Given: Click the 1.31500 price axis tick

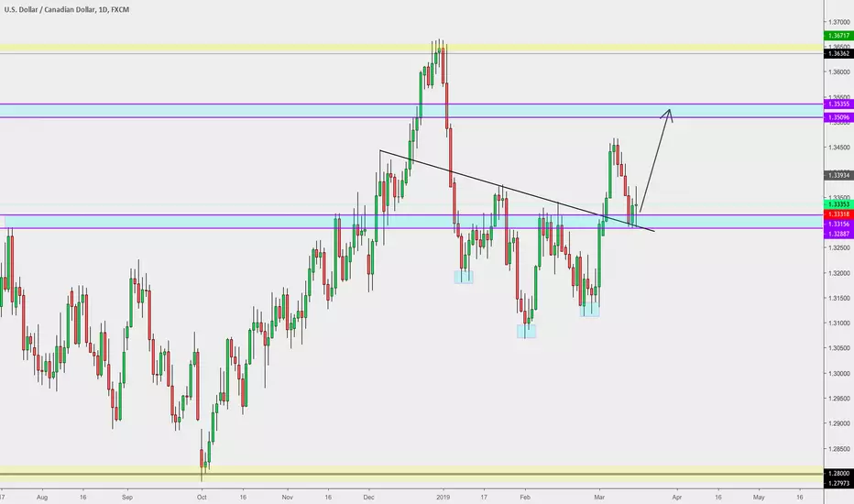Looking at the screenshot, I should pos(838,298).
